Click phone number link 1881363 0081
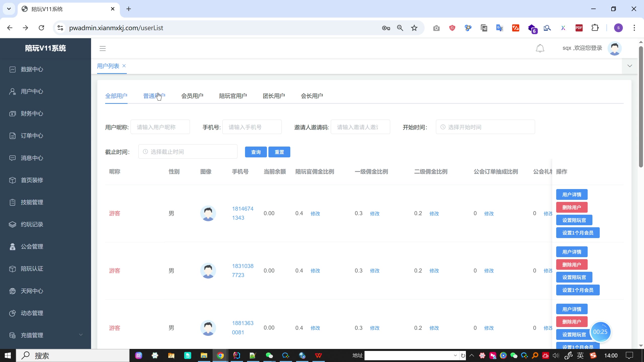Image resolution: width=644 pixels, height=362 pixels. click(243, 328)
